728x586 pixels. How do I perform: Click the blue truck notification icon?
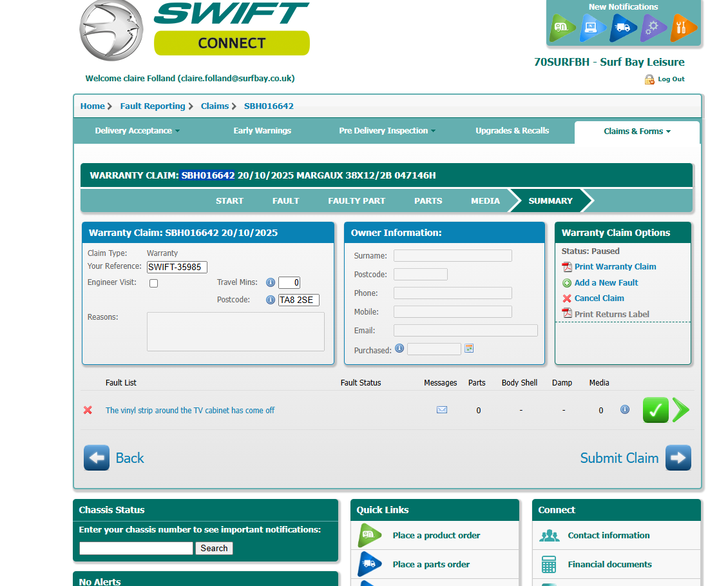623,28
